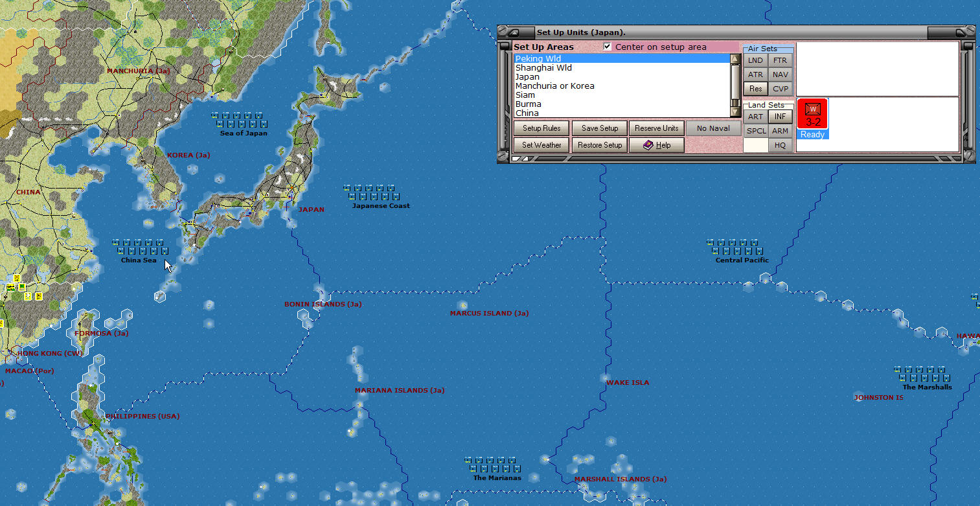Select the red 3-2 Ready unit counter
The height and width of the screenshot is (506, 980).
pyautogui.click(x=812, y=119)
